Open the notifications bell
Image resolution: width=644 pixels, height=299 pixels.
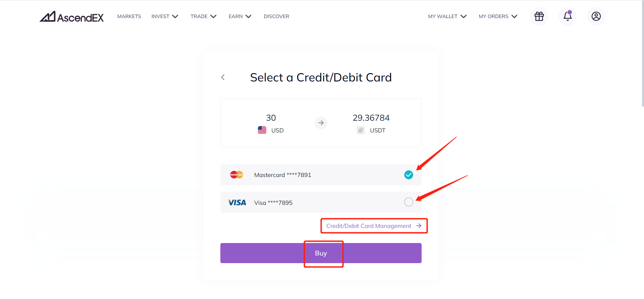[x=568, y=16]
